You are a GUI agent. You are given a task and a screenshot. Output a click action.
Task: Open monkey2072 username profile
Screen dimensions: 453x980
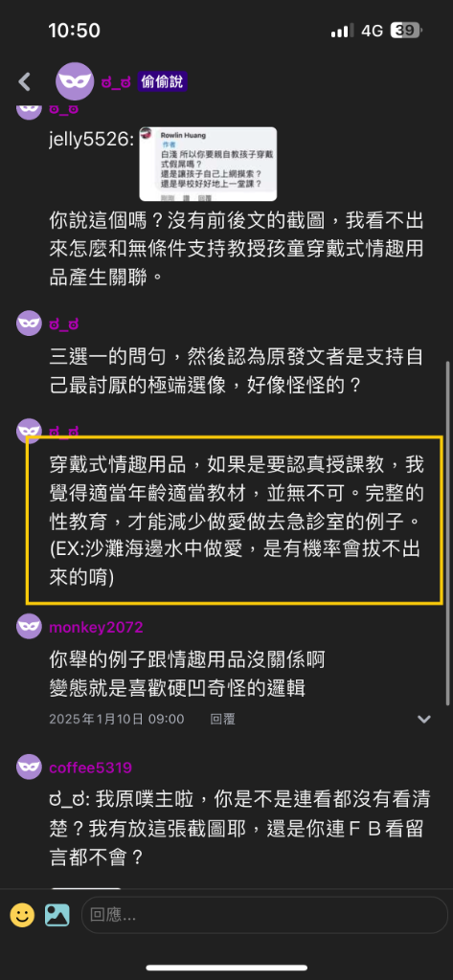[x=96, y=628]
